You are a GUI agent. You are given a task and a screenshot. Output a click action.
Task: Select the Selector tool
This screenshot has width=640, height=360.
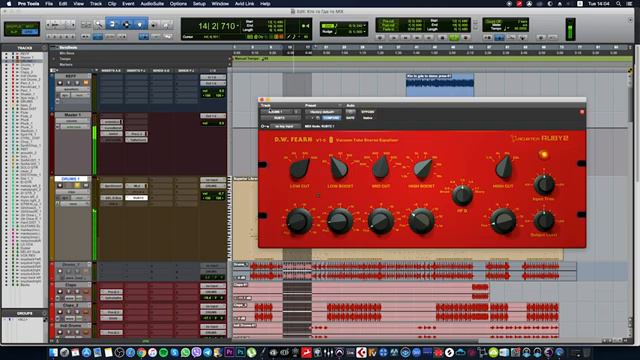click(x=126, y=24)
